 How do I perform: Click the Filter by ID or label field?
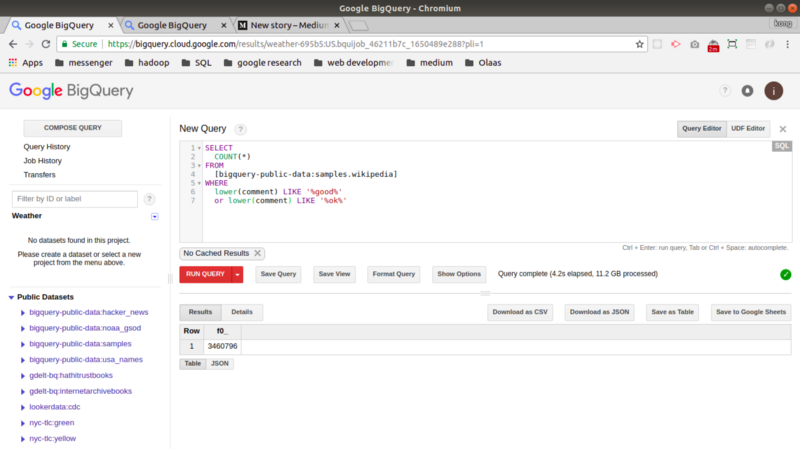(75, 199)
